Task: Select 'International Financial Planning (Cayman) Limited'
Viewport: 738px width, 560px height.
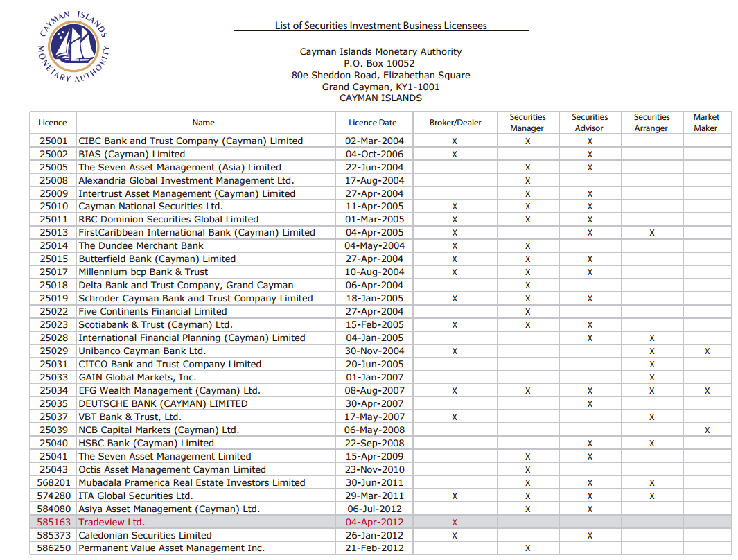Action: tap(192, 338)
